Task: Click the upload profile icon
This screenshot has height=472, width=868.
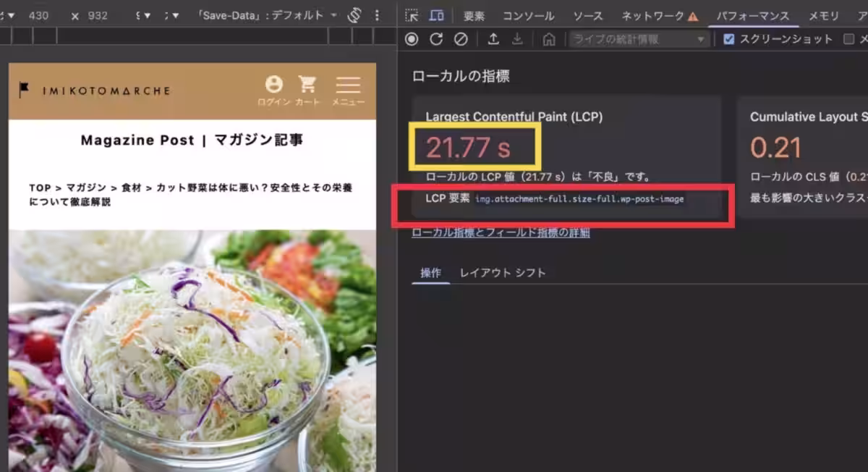Action: pyautogui.click(x=493, y=40)
